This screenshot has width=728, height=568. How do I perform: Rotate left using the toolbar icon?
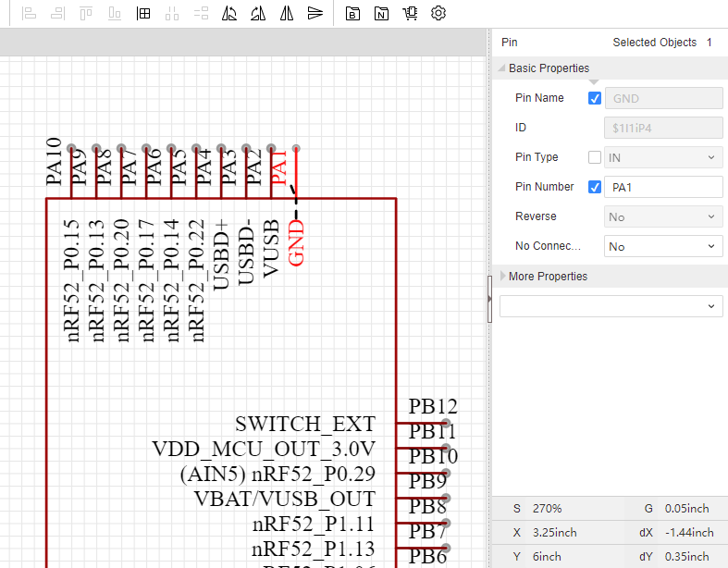pyautogui.click(x=229, y=14)
